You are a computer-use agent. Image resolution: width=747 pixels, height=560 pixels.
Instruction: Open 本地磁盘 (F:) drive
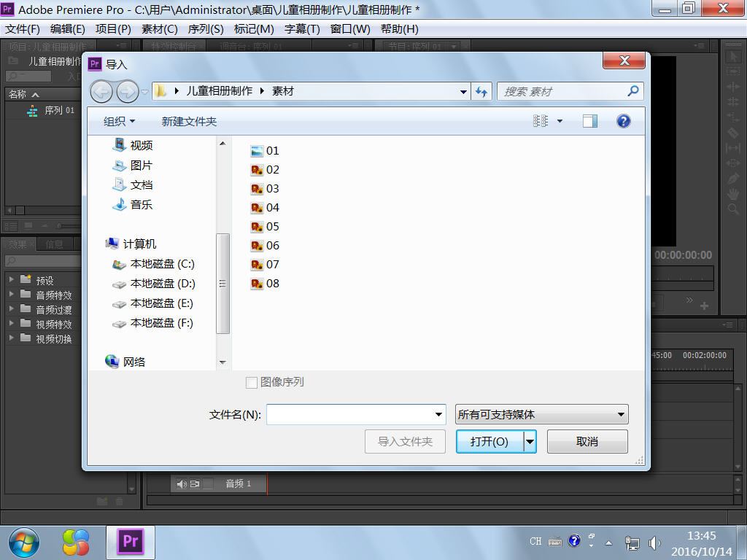[152, 323]
